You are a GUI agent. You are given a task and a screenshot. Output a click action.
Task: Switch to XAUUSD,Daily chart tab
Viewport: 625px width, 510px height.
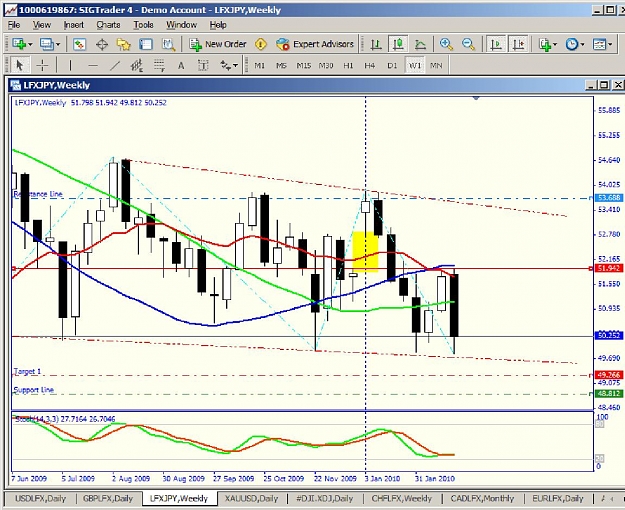tap(251, 498)
